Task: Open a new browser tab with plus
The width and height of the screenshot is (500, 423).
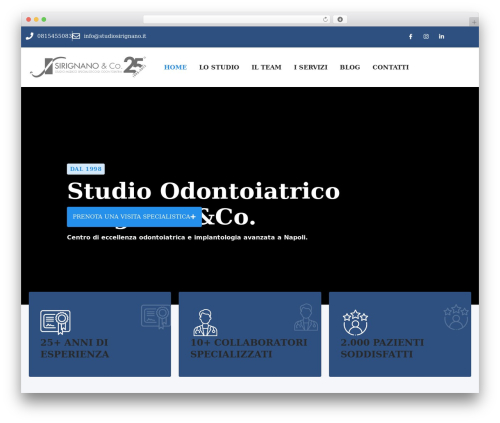Action: click(474, 22)
